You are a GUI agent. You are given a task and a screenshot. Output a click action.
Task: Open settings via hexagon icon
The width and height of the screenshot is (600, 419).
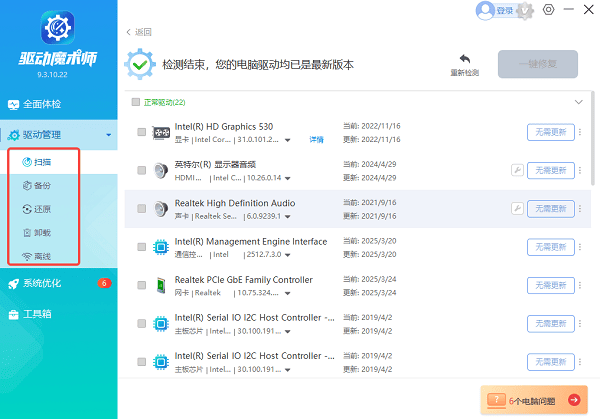click(x=548, y=10)
